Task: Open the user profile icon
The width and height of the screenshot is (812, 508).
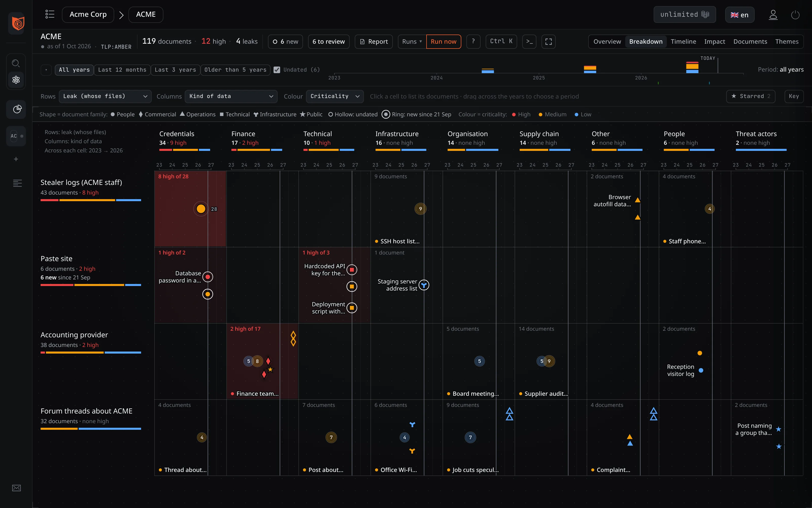Action: pyautogui.click(x=773, y=15)
